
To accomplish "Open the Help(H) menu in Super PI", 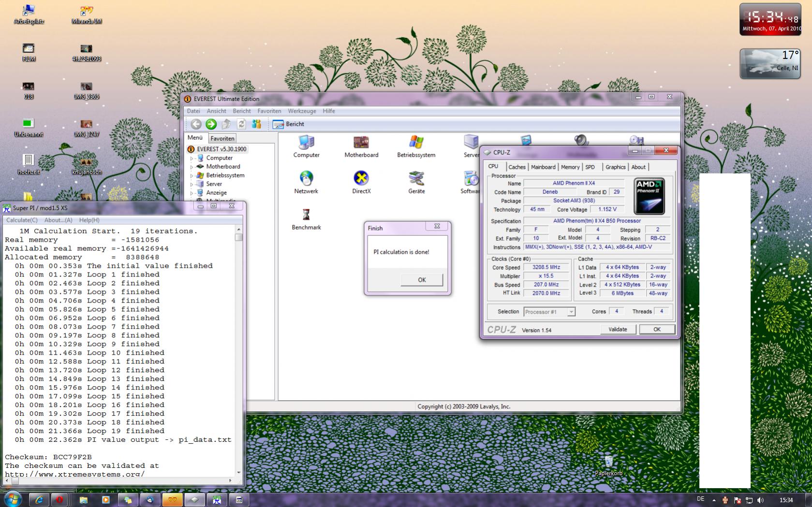I will (x=89, y=220).
